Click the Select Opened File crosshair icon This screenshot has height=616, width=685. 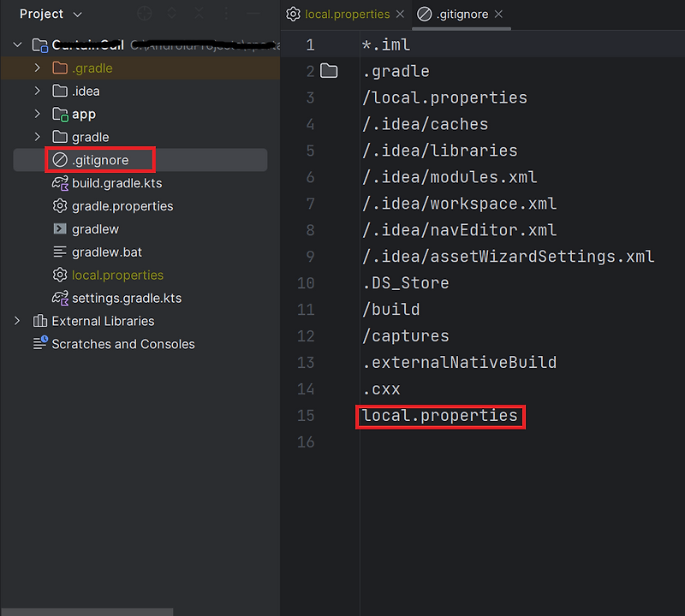(144, 13)
